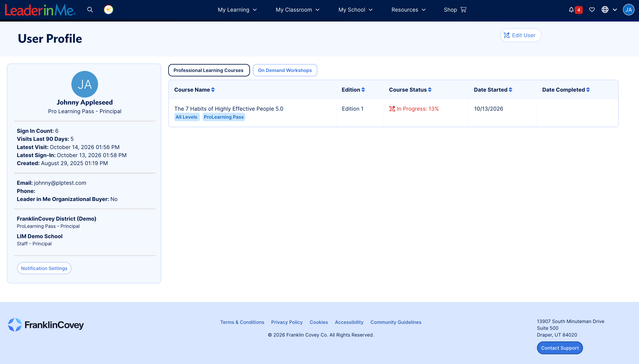
Task: Click the Course Name column header
Action: click(x=194, y=90)
